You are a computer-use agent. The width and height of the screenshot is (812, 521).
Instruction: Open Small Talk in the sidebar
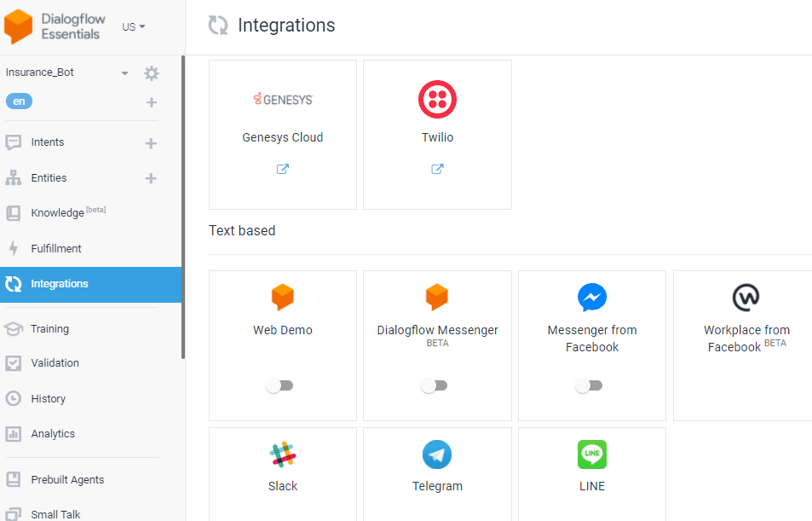point(55,514)
